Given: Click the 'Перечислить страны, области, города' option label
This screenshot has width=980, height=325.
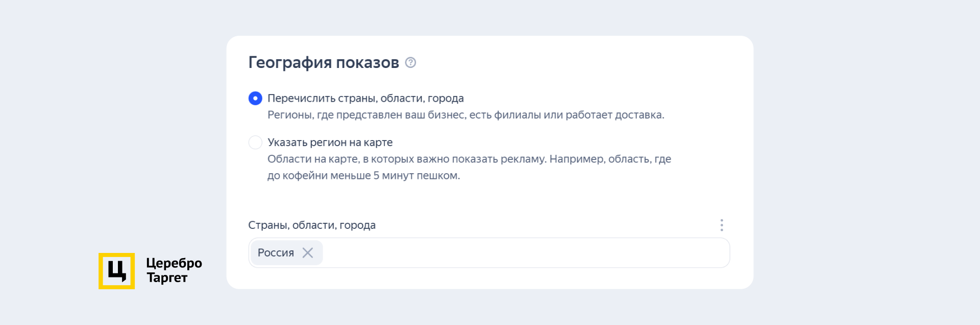Looking at the screenshot, I should coord(365,98).
